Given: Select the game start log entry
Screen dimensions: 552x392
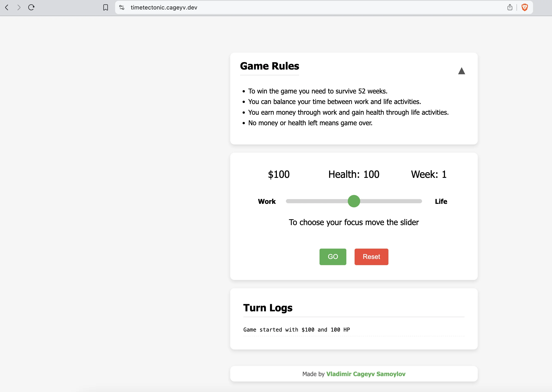Looking at the screenshot, I should [296, 329].
